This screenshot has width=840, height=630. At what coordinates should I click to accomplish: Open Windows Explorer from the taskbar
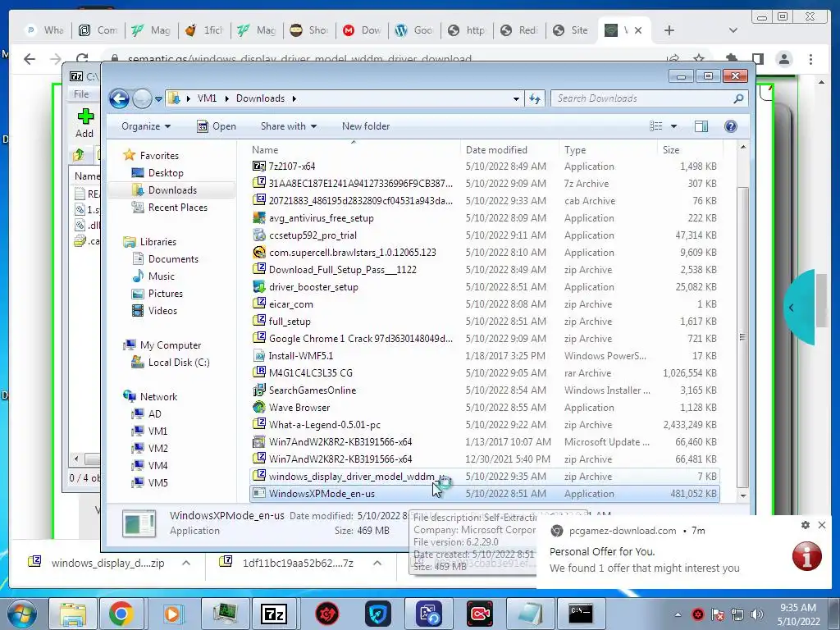[x=72, y=614]
